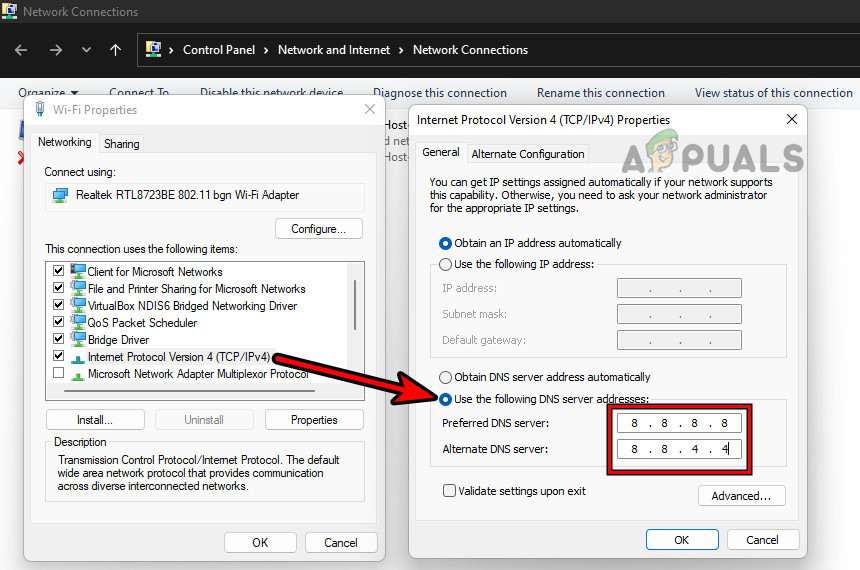This screenshot has height=570, width=860.
Task: Open Network and Internet breadcrumb
Action: pyautogui.click(x=333, y=50)
